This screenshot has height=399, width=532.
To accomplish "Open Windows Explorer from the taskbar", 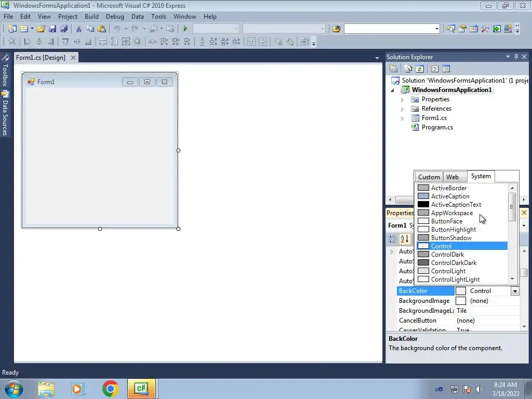I will (x=46, y=389).
